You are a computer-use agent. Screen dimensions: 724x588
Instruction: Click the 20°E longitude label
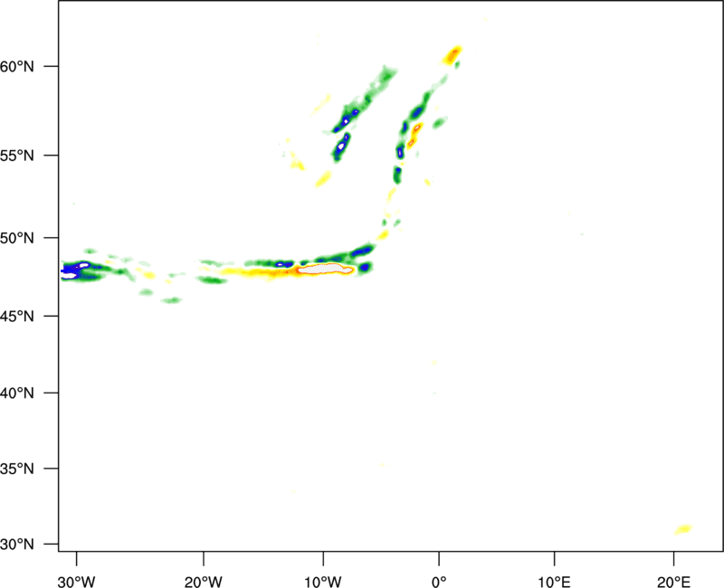click(x=673, y=582)
